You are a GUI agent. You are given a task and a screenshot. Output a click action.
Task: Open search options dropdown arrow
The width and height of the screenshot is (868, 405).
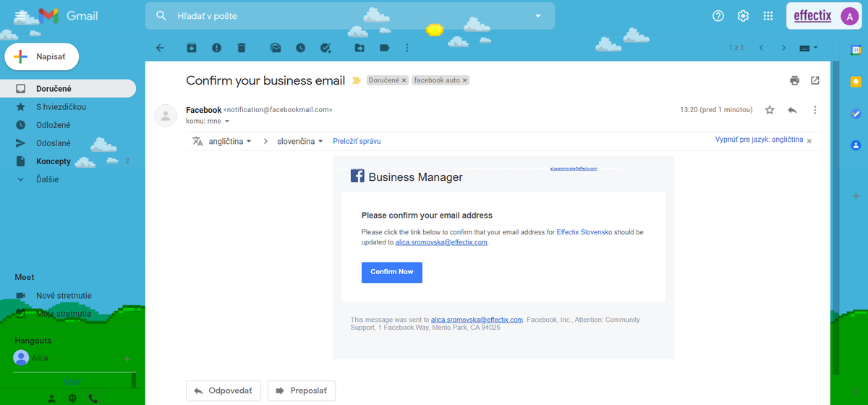(x=537, y=15)
